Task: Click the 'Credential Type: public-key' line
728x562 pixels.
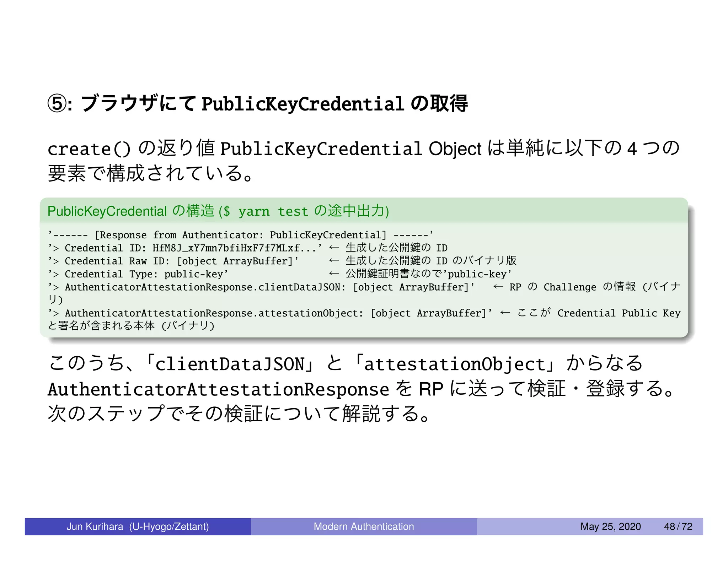Action: (x=138, y=274)
